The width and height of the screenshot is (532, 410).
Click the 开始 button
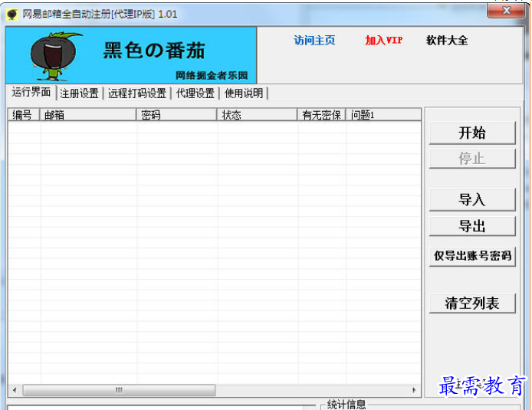pos(472,133)
